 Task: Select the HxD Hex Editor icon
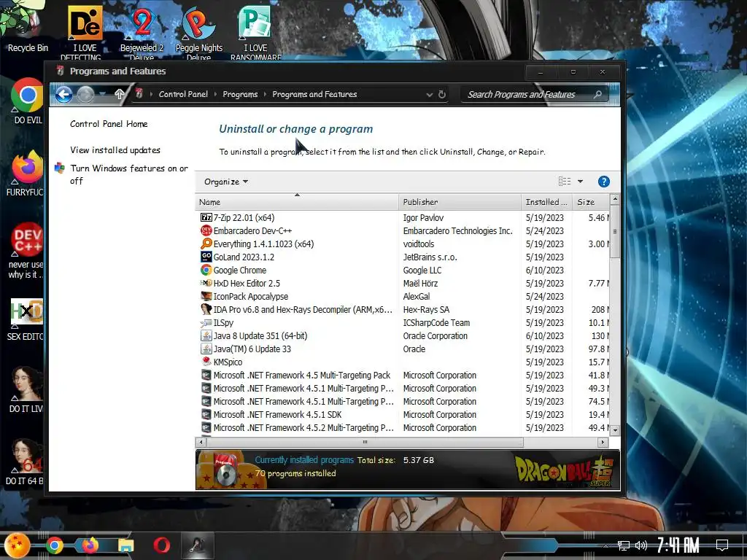[206, 283]
